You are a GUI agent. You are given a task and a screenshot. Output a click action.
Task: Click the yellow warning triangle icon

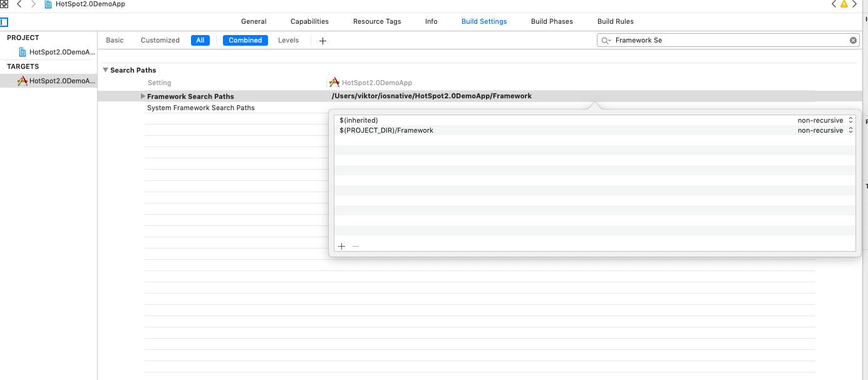[844, 4]
